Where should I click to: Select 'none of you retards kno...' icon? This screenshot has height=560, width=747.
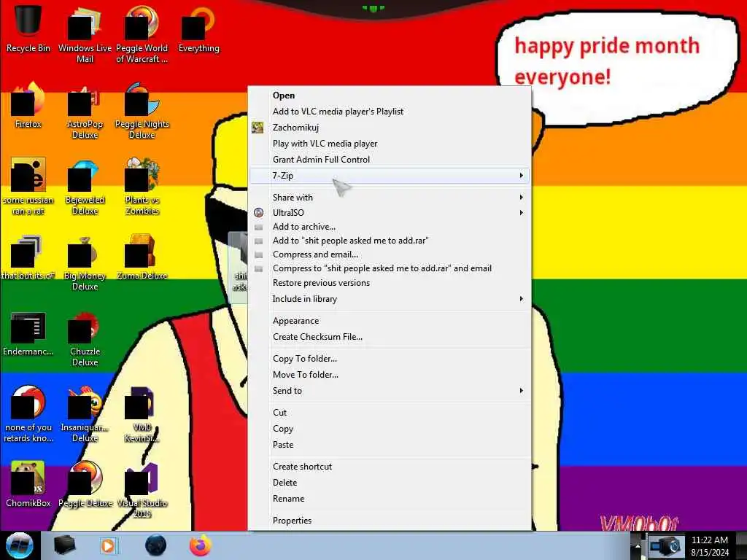(x=28, y=414)
